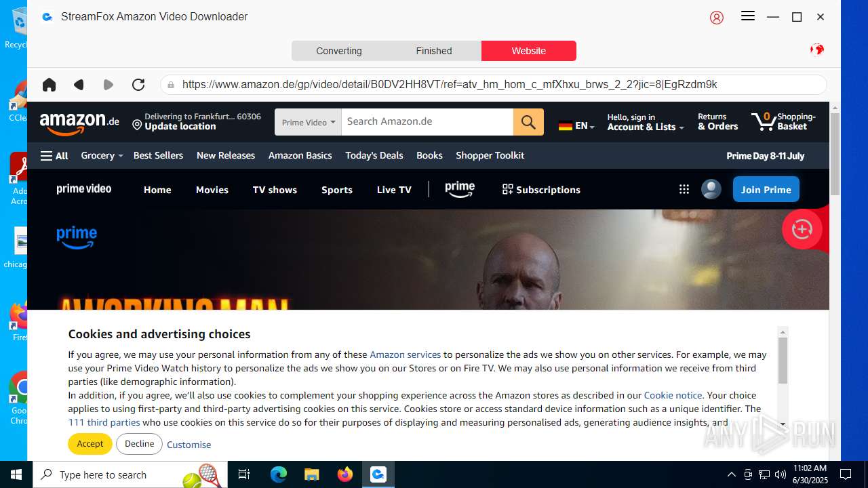
Task: Click the prime logo in video nav
Action: [460, 190]
